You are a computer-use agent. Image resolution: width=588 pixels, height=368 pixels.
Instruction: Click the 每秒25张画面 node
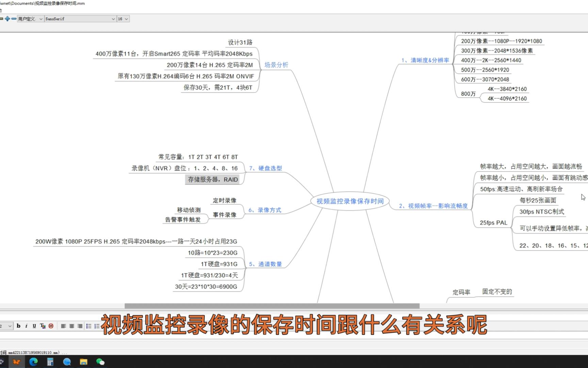coord(538,200)
